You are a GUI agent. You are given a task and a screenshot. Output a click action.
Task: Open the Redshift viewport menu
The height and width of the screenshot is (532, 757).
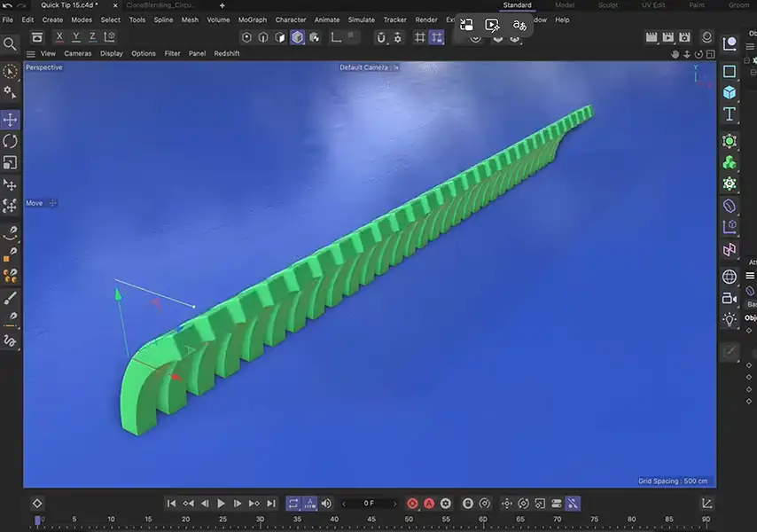click(x=226, y=53)
